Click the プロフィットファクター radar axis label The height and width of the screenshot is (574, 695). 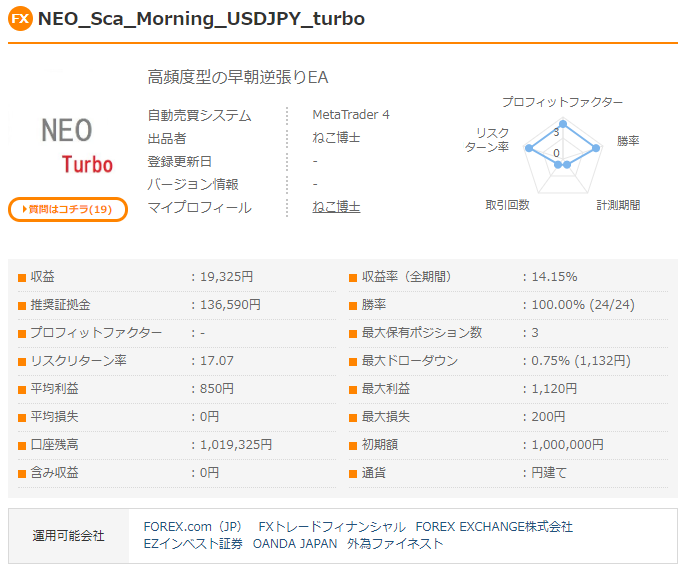coord(562,103)
